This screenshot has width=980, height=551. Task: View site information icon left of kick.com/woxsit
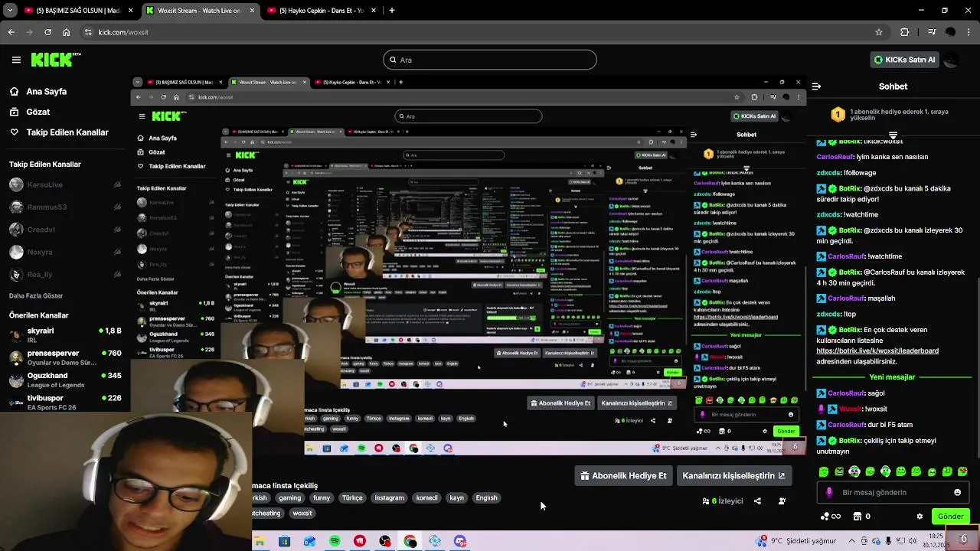[89, 32]
